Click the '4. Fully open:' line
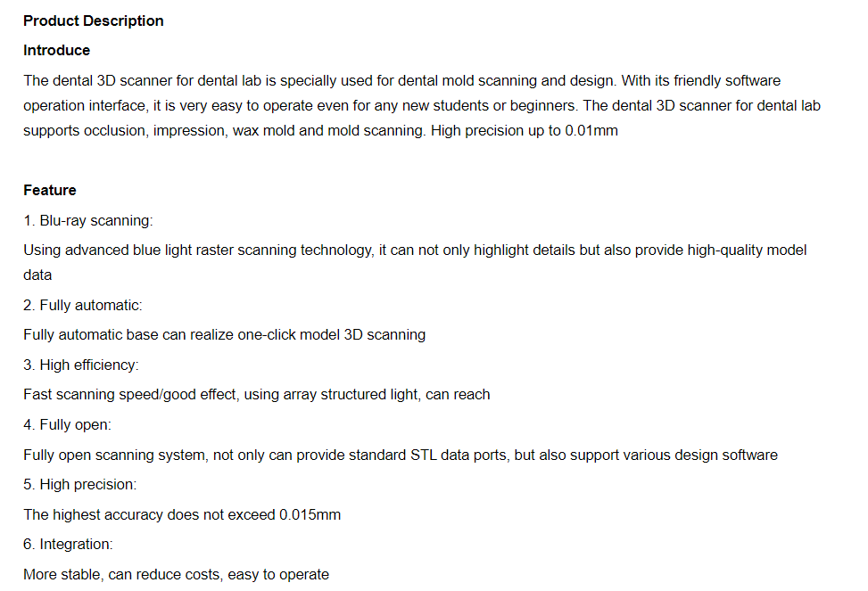The width and height of the screenshot is (868, 591). (67, 425)
